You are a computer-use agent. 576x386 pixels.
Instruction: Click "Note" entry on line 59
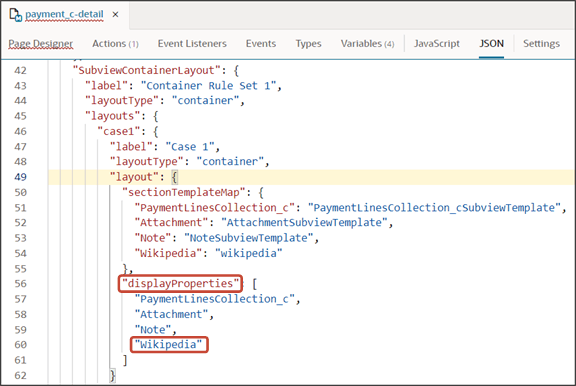pyautogui.click(x=153, y=329)
